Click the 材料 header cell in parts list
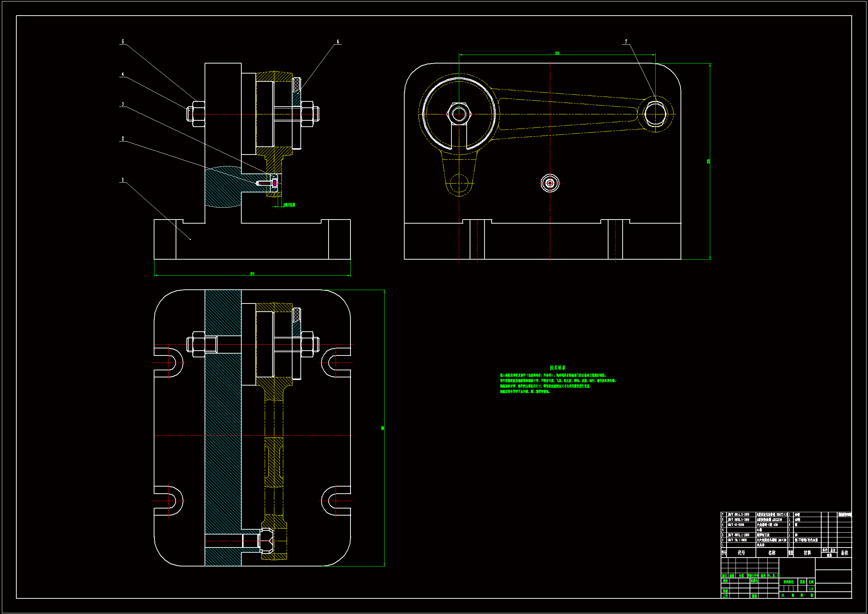Screen dimensions: 868x614 (807, 553)
